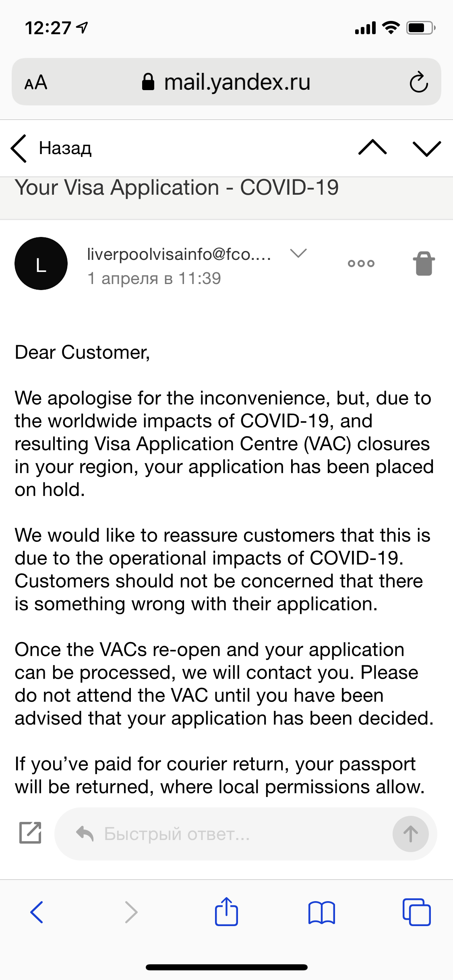Open Safari bookmarks book icon
This screenshot has width=453, height=980.
click(x=321, y=912)
